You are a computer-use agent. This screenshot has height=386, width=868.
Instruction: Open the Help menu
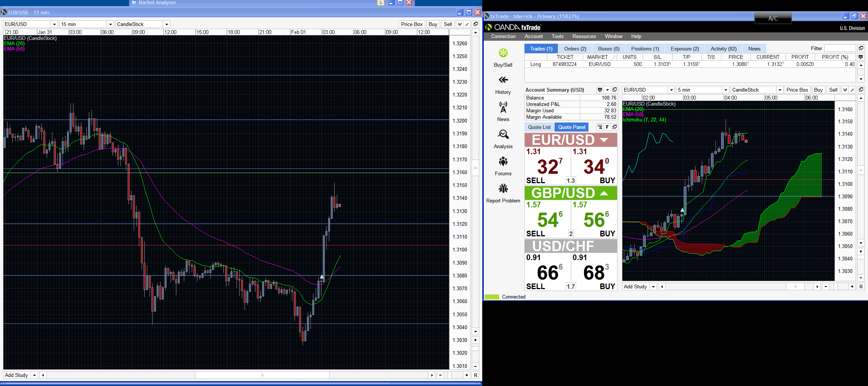tap(636, 36)
